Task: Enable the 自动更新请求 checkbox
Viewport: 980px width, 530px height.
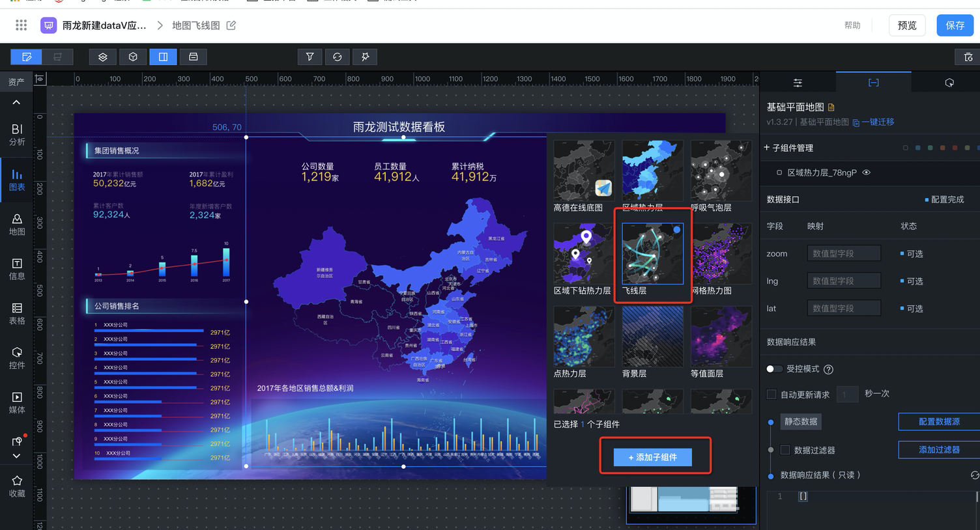Action: pyautogui.click(x=771, y=395)
